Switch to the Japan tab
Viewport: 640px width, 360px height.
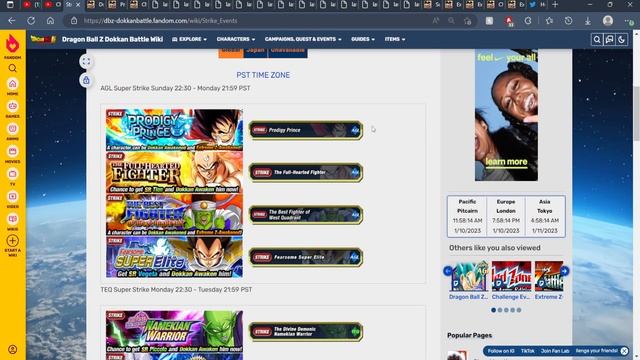click(256, 53)
